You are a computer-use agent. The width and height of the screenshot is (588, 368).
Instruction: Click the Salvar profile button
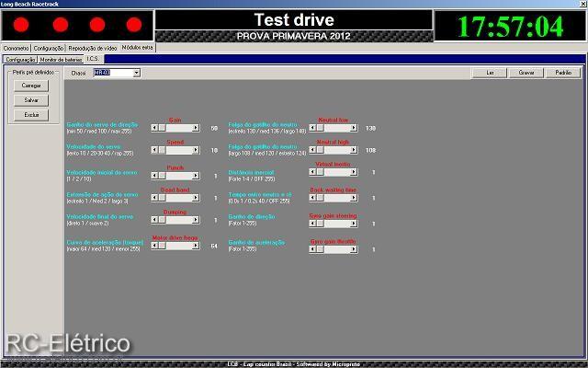tap(31, 100)
